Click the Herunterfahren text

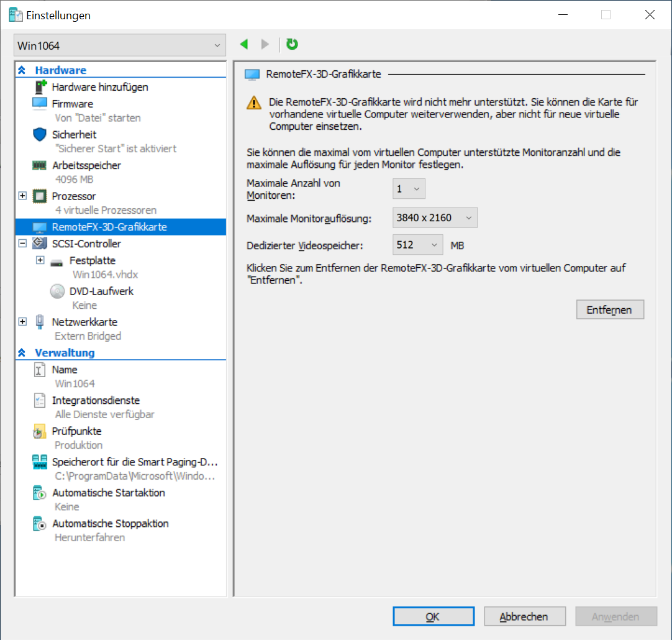90,537
